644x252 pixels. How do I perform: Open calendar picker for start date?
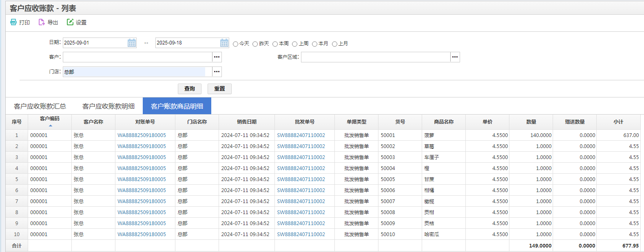[x=132, y=43]
